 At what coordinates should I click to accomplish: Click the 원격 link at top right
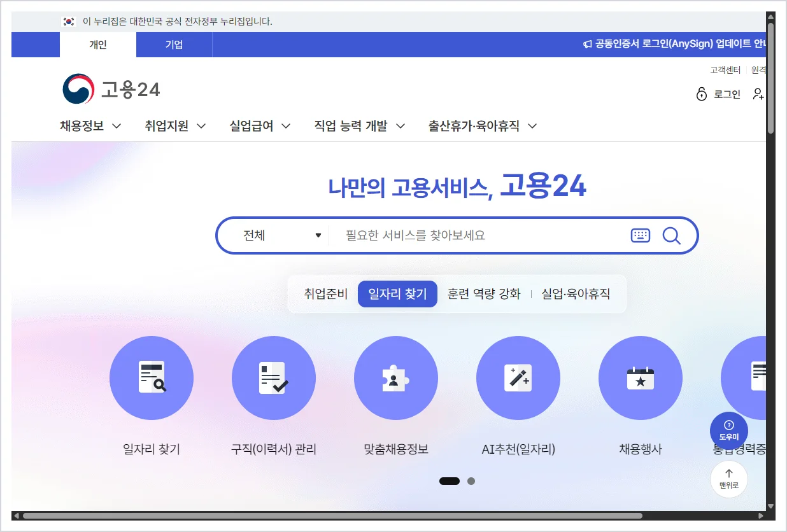pos(759,70)
